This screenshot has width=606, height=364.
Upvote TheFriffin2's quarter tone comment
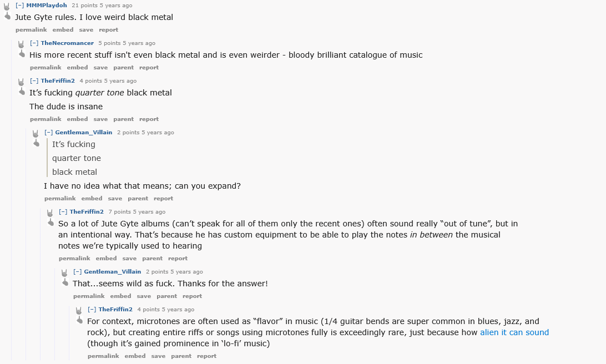[x=21, y=82]
